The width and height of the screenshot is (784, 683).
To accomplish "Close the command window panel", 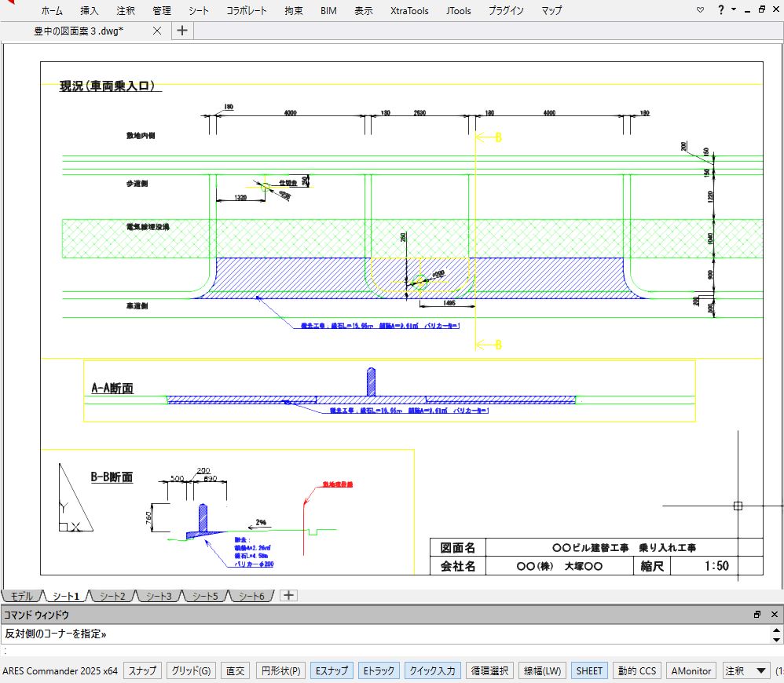I will pos(774,615).
